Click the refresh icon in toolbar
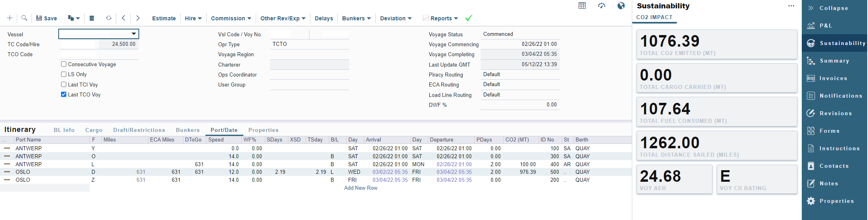The height and width of the screenshot is (220, 868). pyautogui.click(x=108, y=18)
